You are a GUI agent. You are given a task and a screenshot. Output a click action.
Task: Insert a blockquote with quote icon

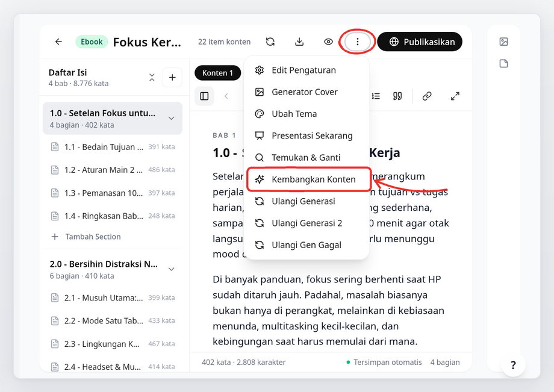point(397,96)
